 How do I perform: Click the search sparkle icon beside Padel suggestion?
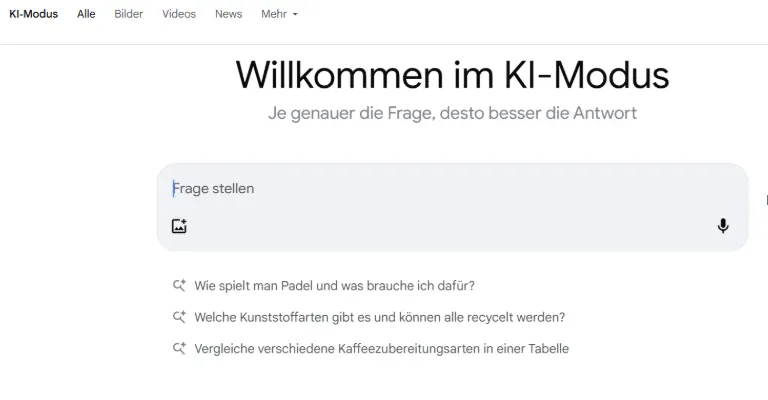[x=179, y=285]
